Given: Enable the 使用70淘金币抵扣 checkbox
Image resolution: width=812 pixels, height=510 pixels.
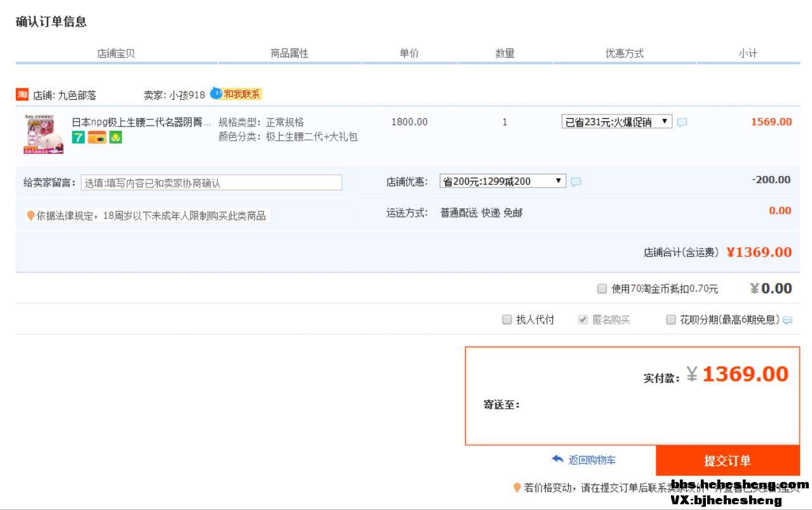Looking at the screenshot, I should click(x=602, y=289).
